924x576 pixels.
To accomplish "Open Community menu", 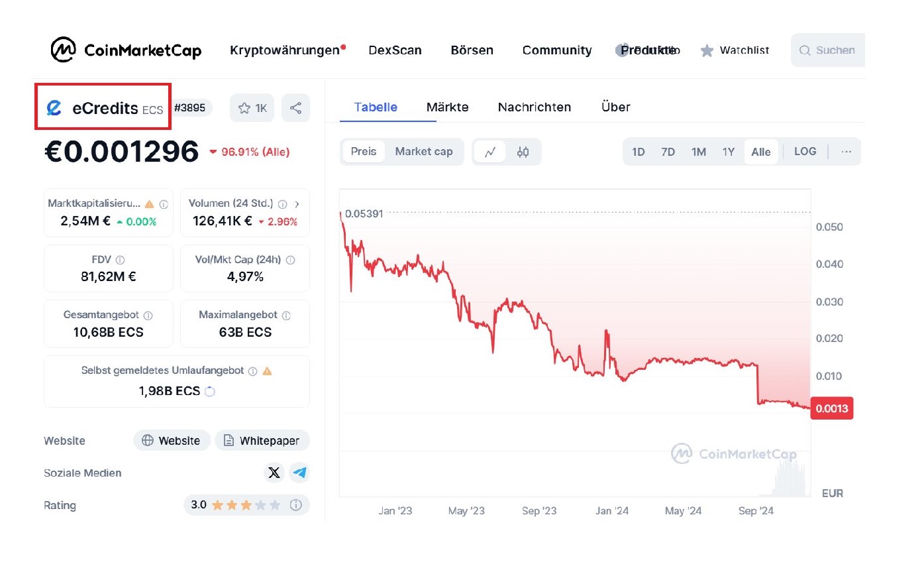I will (x=557, y=50).
